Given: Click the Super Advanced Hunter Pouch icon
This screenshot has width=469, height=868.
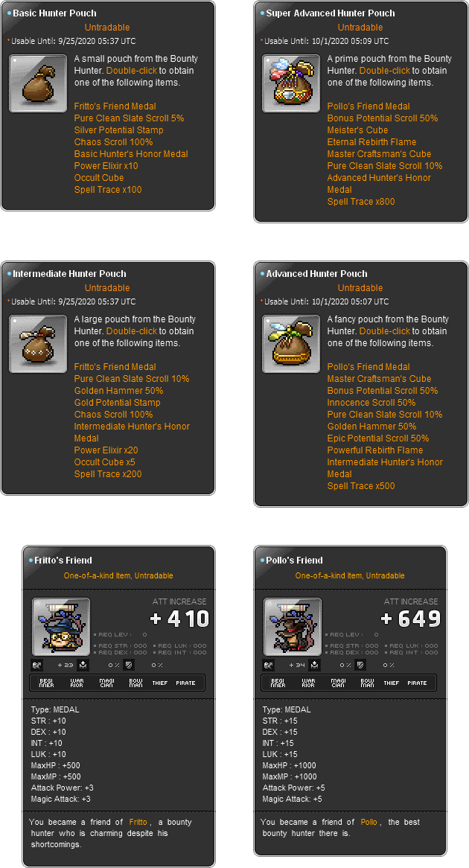Looking at the screenshot, I should tap(290, 83).
